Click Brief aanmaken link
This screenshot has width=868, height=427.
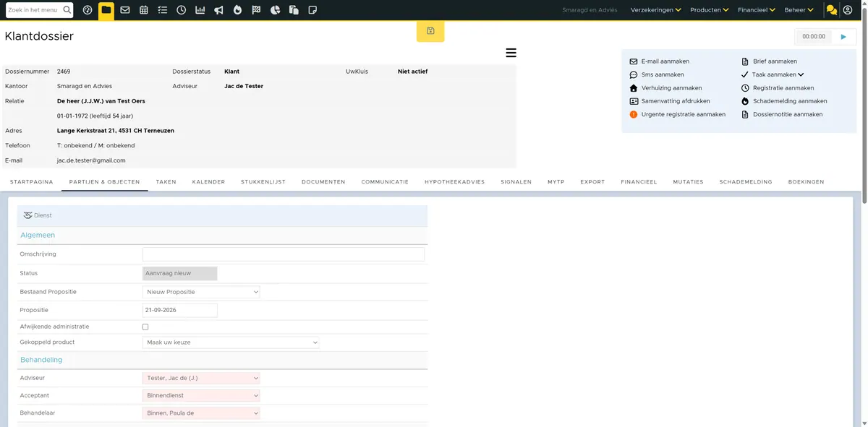tap(775, 61)
